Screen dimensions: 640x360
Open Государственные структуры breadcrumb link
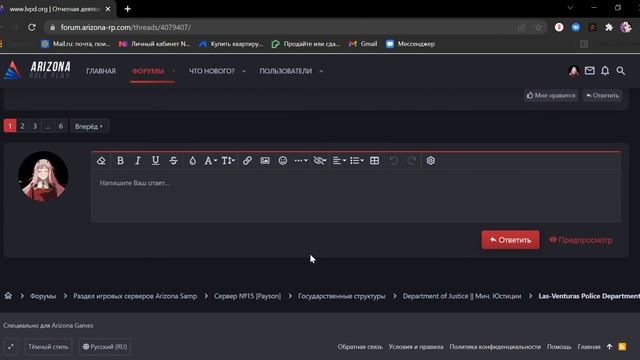pos(342,296)
